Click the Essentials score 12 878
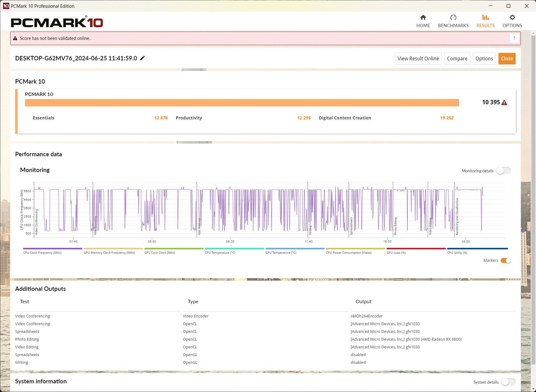 tap(161, 118)
